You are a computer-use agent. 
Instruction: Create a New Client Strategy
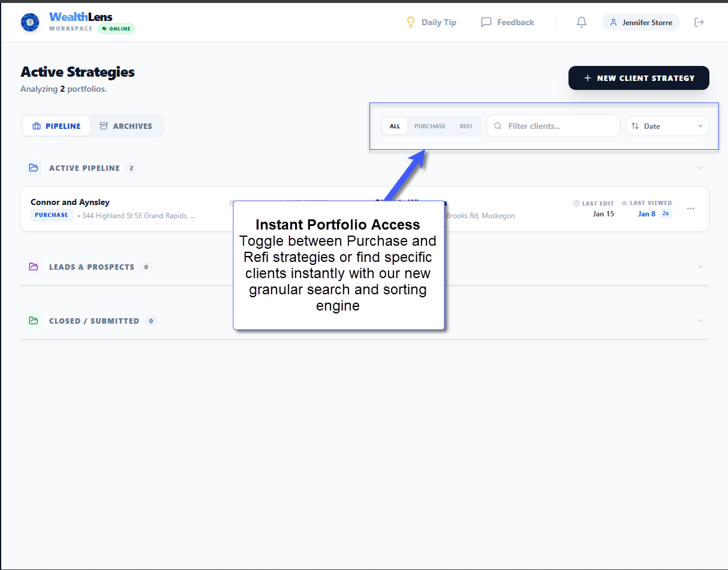(639, 78)
